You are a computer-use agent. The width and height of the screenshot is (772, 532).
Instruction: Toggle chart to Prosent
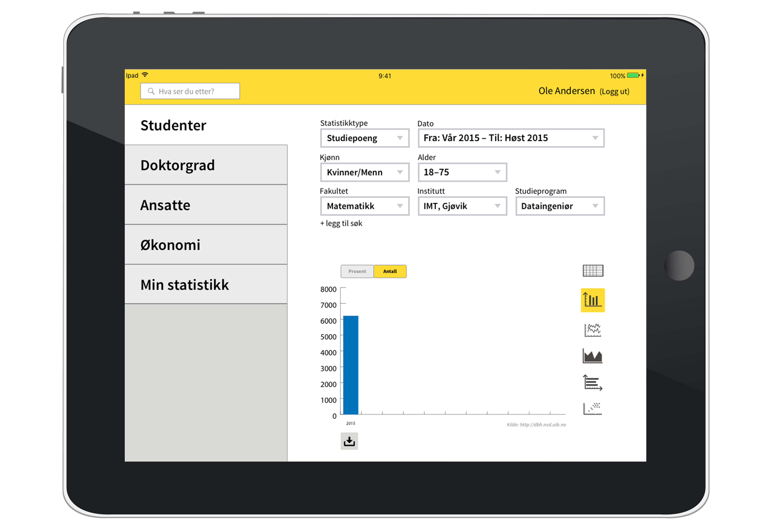point(357,271)
